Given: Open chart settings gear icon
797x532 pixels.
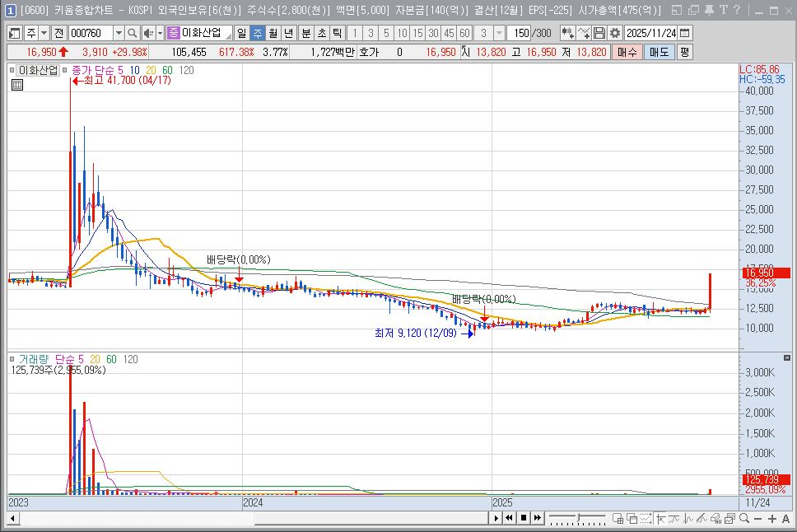Looking at the screenshot, I should tap(615, 33).
